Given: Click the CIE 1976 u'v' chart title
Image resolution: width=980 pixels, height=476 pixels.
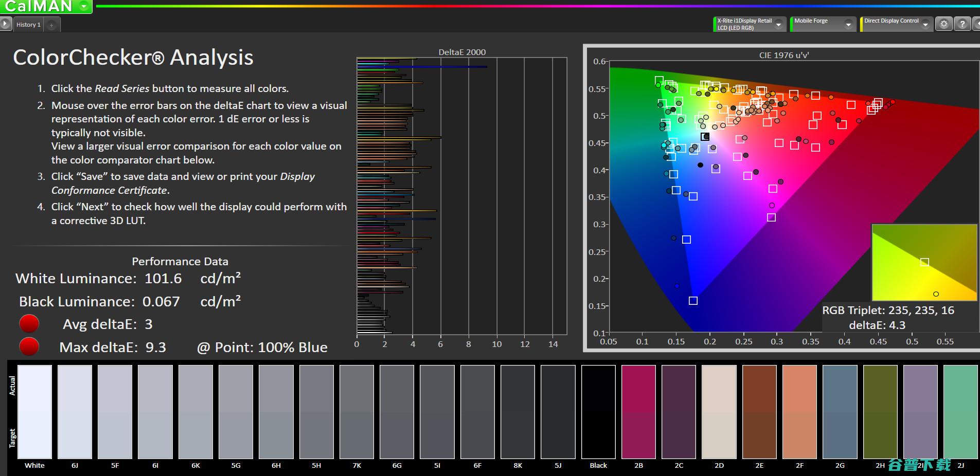Looking at the screenshot, I should (783, 55).
